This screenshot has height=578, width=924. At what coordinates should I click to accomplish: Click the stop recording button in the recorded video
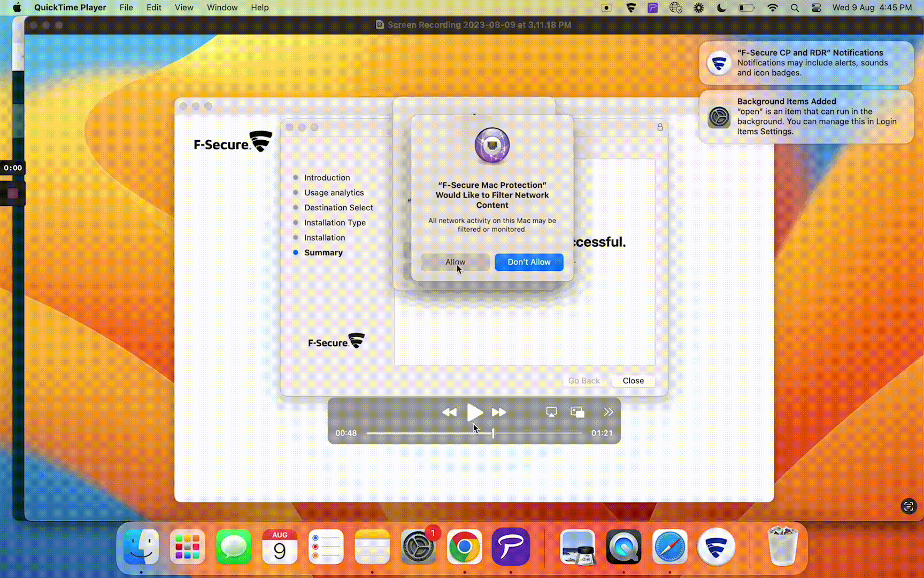pos(13,194)
